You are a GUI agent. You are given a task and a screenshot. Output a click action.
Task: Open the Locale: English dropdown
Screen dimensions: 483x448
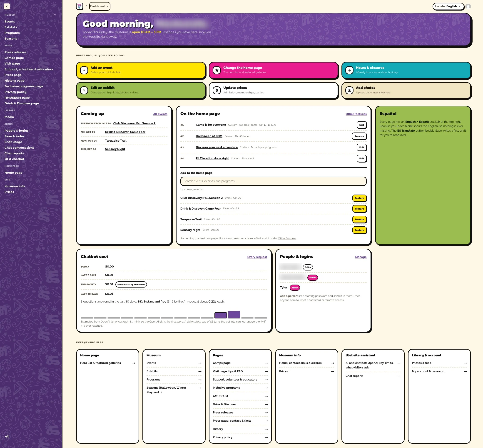pyautogui.click(x=448, y=6)
